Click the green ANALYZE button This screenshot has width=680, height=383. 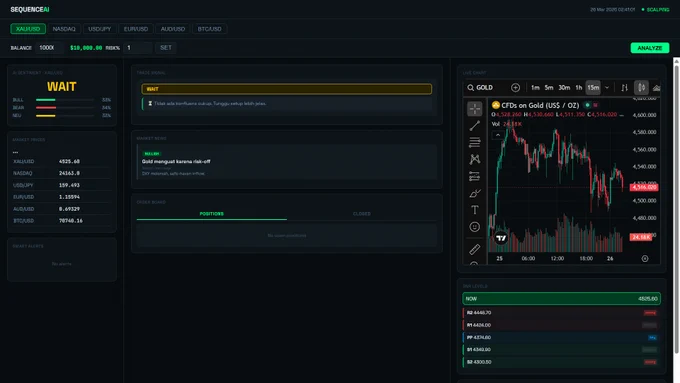(x=650, y=48)
